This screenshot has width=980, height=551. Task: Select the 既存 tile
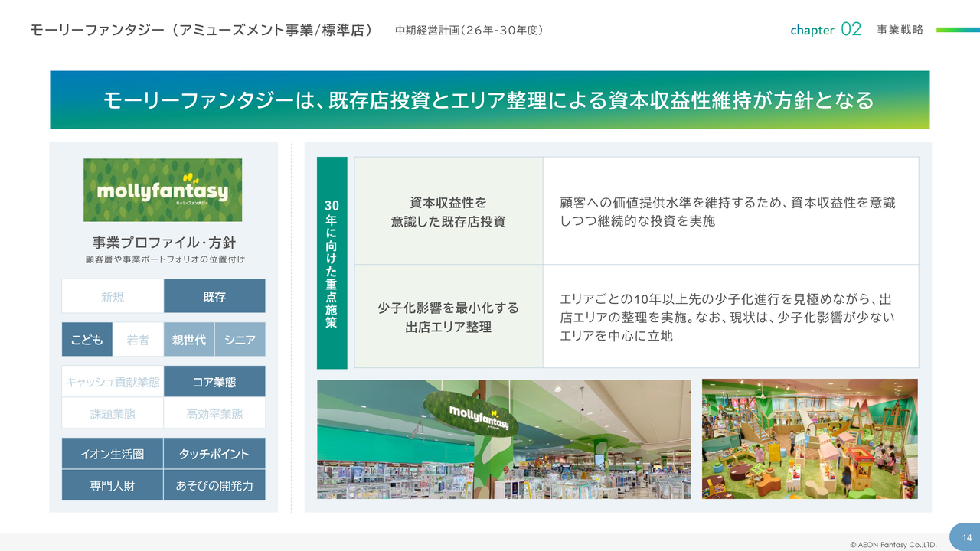coord(214,296)
